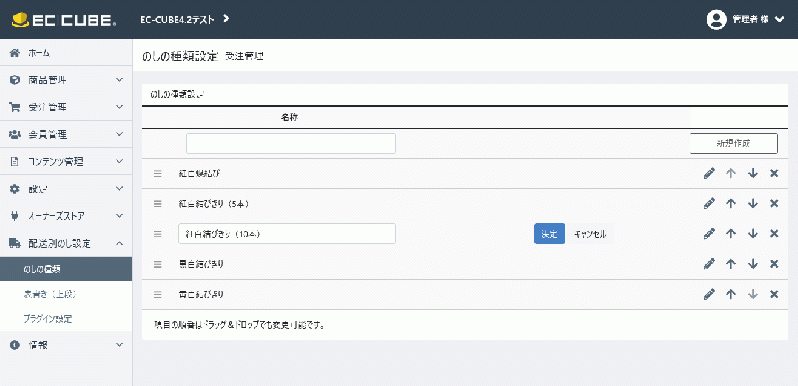
Task: Click the cancel button beside the confirm button
Action: point(590,234)
